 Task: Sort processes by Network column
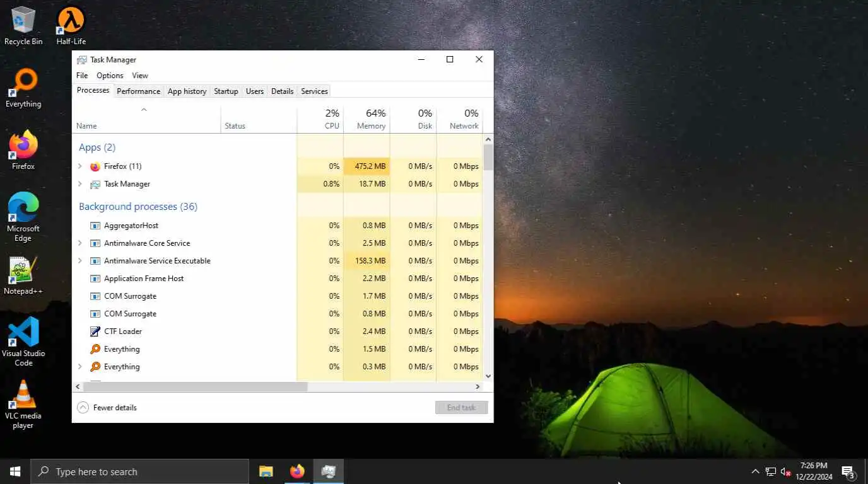tap(460, 120)
